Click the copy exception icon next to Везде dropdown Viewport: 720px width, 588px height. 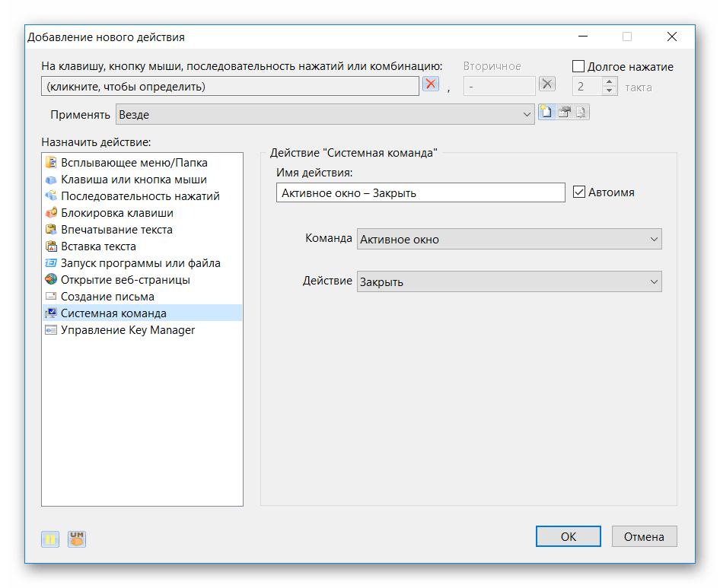[x=581, y=112]
